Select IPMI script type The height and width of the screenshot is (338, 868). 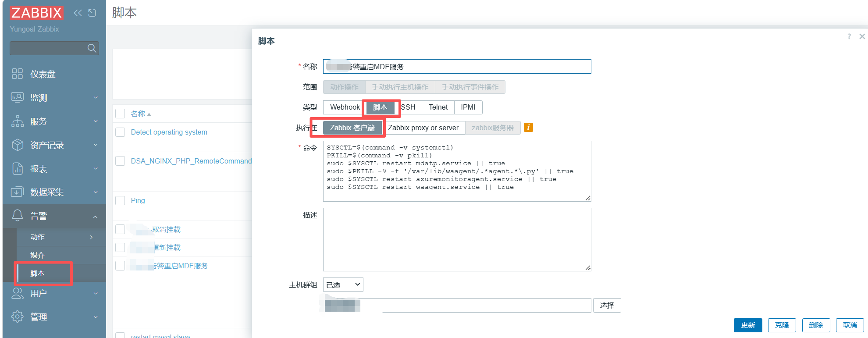pos(468,107)
